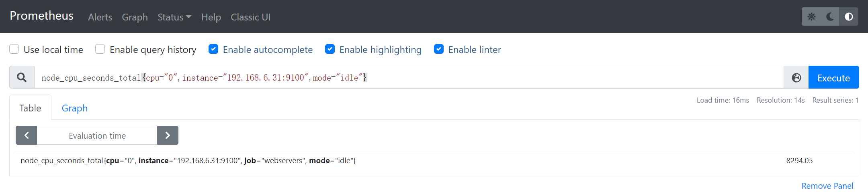Enable query history checkbox
The width and height of the screenshot is (868, 192).
(x=100, y=49)
